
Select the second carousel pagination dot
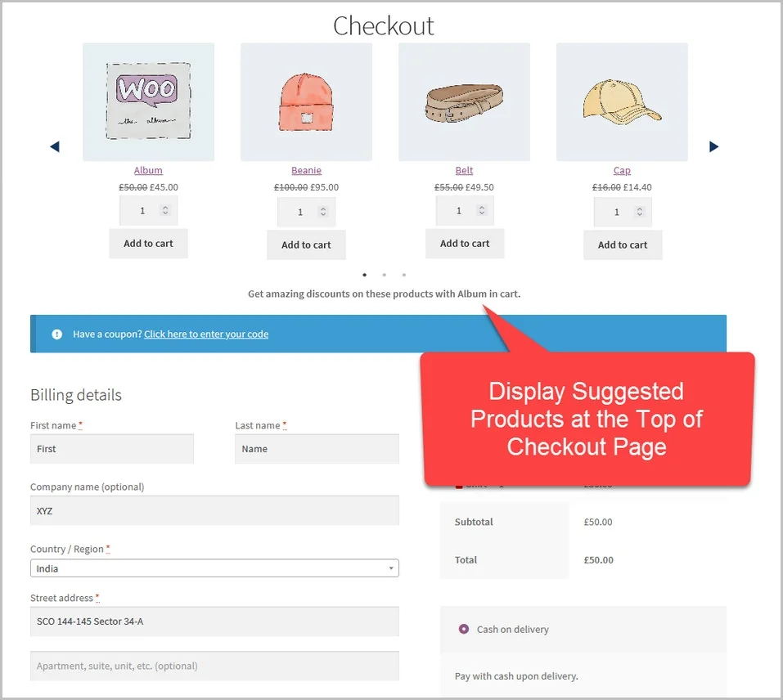(x=384, y=275)
